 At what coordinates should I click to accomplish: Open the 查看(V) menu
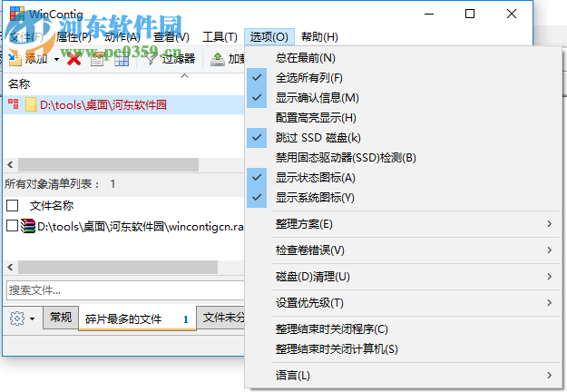(x=171, y=37)
